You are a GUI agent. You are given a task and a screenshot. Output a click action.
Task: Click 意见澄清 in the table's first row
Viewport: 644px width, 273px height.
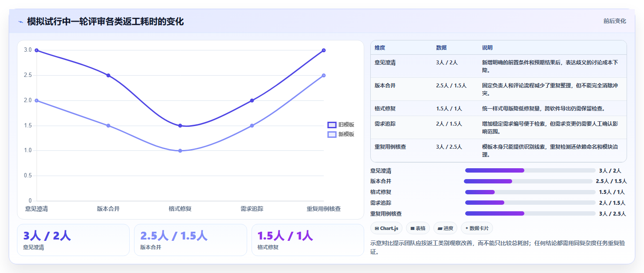pos(385,63)
